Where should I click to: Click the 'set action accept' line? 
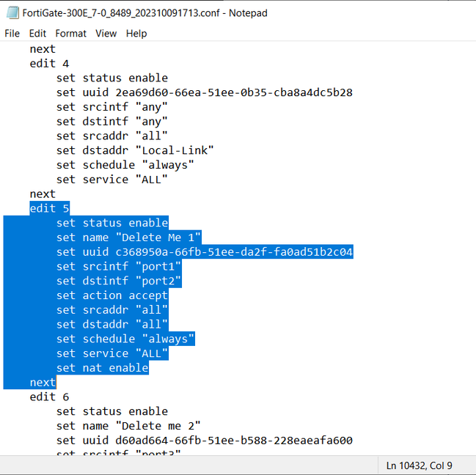coord(112,295)
